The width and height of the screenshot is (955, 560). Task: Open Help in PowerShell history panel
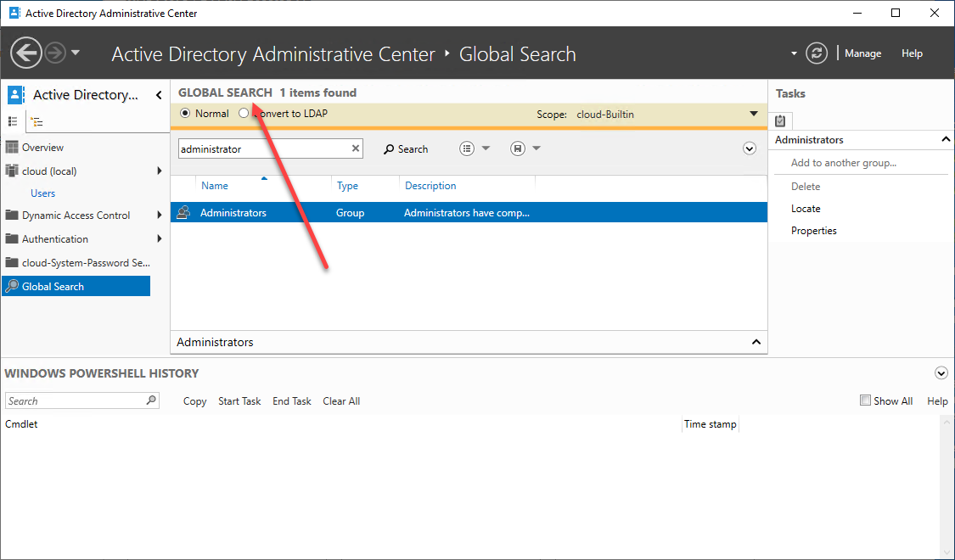point(937,401)
